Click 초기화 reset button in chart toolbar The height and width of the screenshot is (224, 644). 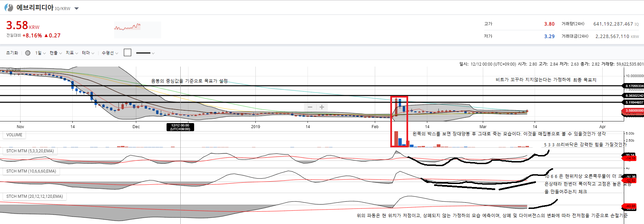(12, 53)
